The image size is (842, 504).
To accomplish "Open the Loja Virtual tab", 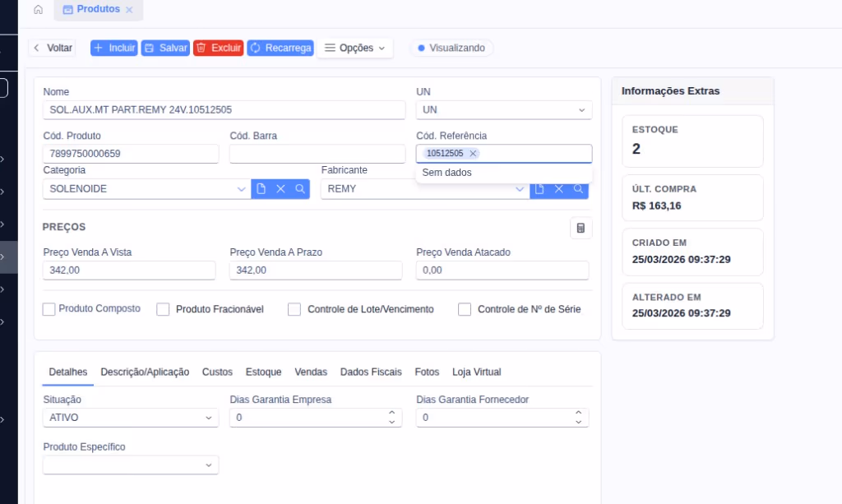I will coord(476,372).
